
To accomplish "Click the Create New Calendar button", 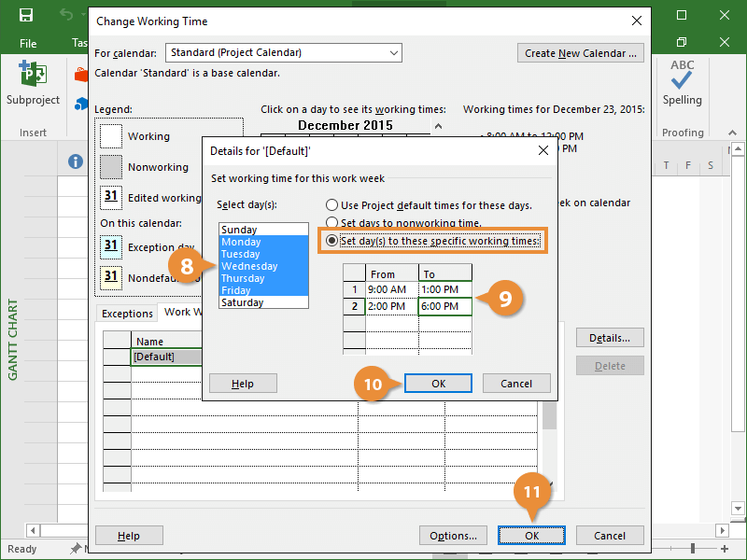I will 580,53.
